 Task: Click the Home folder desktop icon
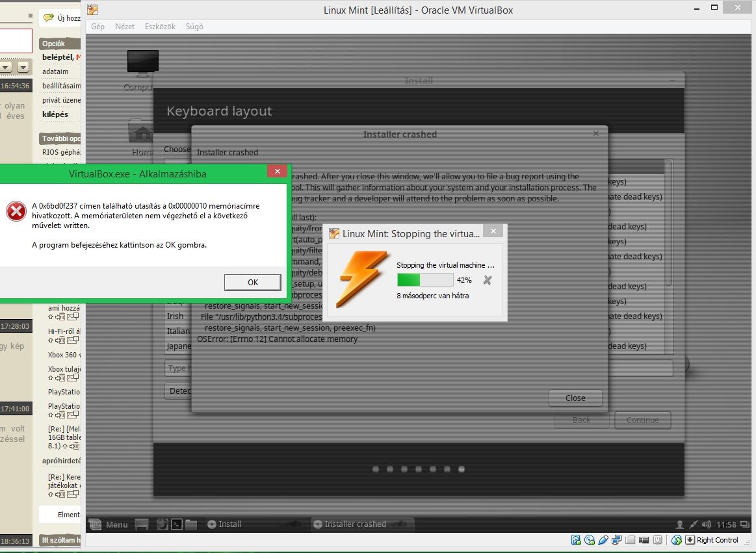(x=140, y=132)
